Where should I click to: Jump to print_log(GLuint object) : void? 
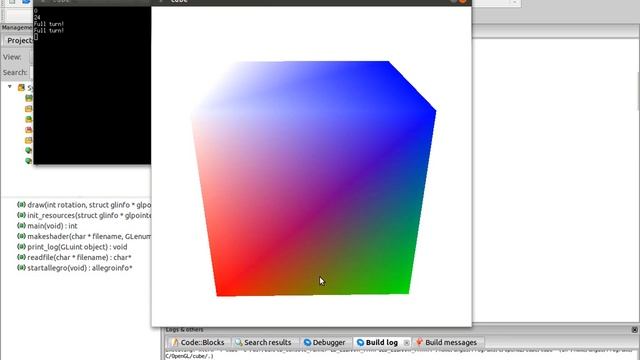[77, 247]
